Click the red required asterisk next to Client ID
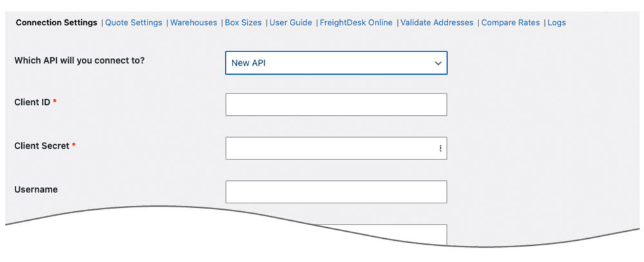This screenshot has height=262, width=644. tap(55, 102)
